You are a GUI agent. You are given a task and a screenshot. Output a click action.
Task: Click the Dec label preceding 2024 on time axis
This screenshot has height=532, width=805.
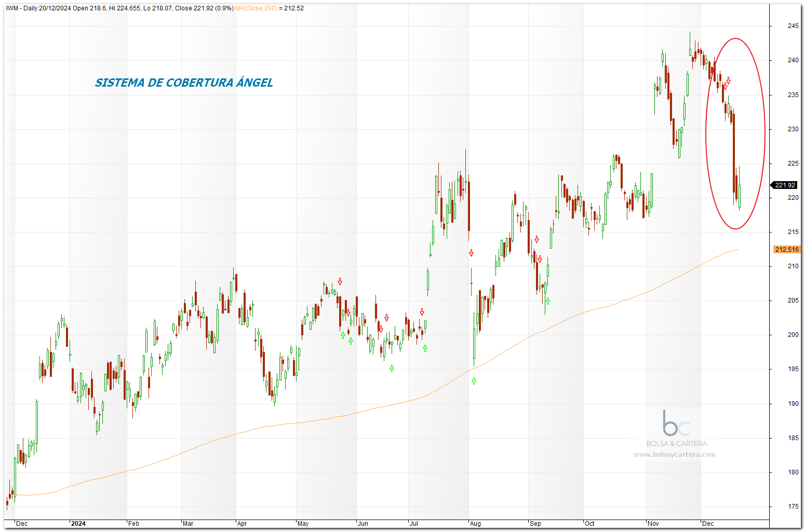click(x=22, y=524)
